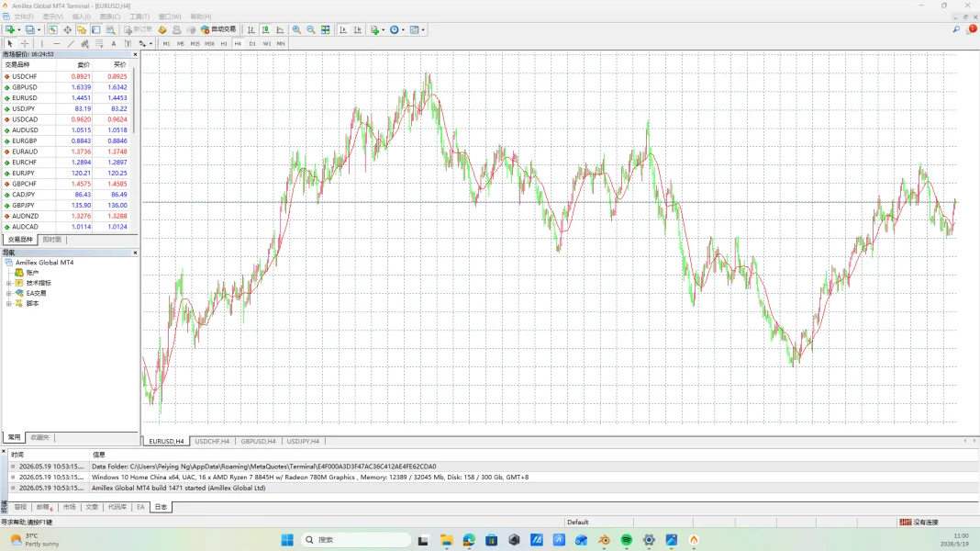Select the text label tool A

(x=114, y=44)
